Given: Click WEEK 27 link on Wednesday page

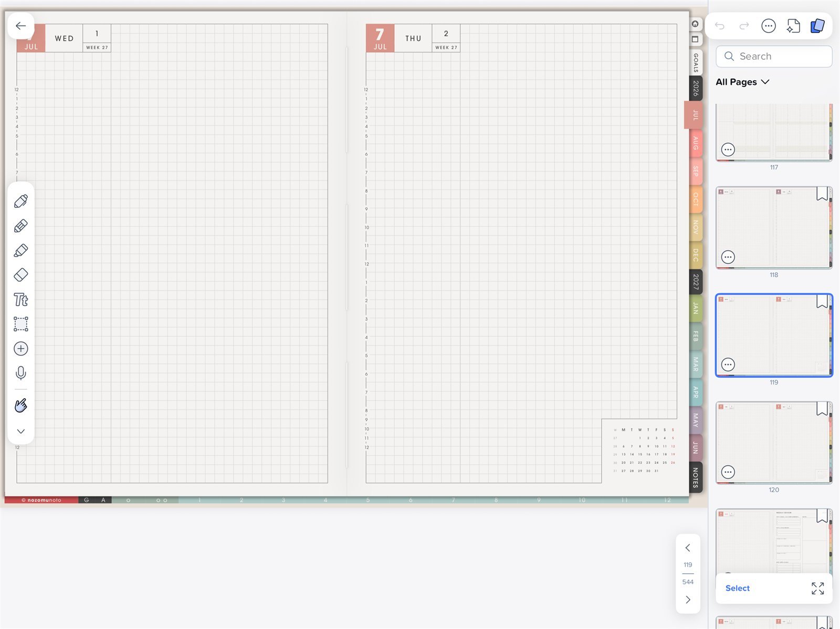Looking at the screenshot, I should [x=97, y=47].
